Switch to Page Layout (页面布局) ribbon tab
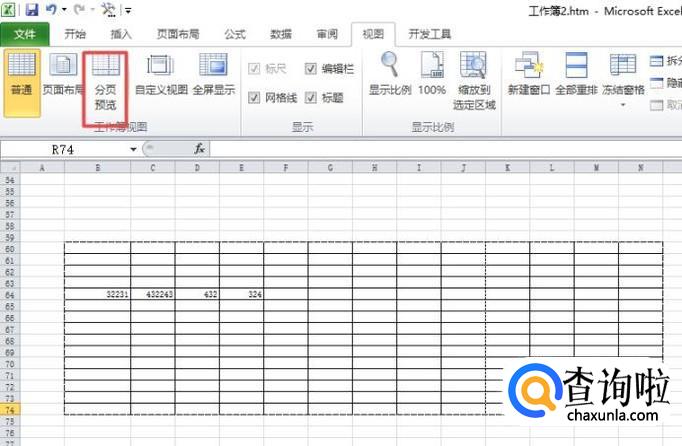The height and width of the screenshot is (446, 682). point(178,34)
